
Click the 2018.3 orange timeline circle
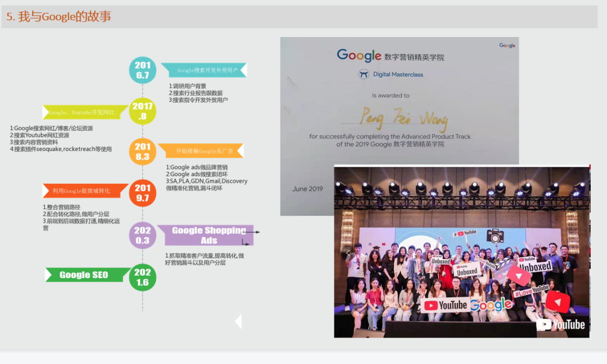click(x=142, y=152)
